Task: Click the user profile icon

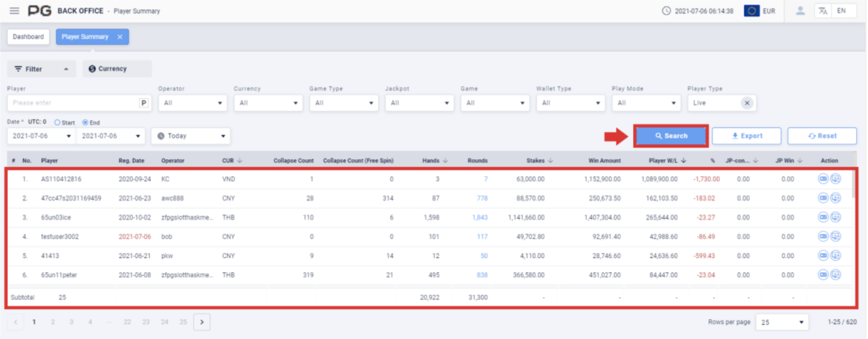Action: point(800,11)
